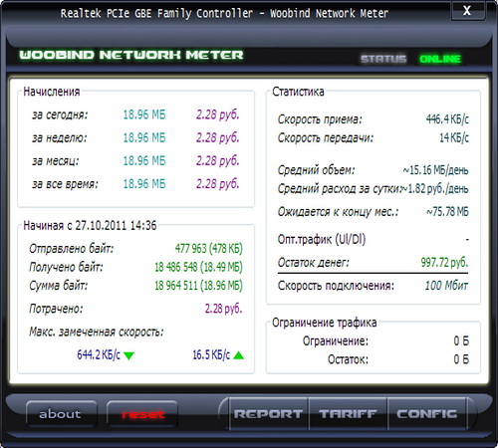The image size is (498, 448).
Task: Click the receive speed value 446.4 КБ/с
Action: 447,118
